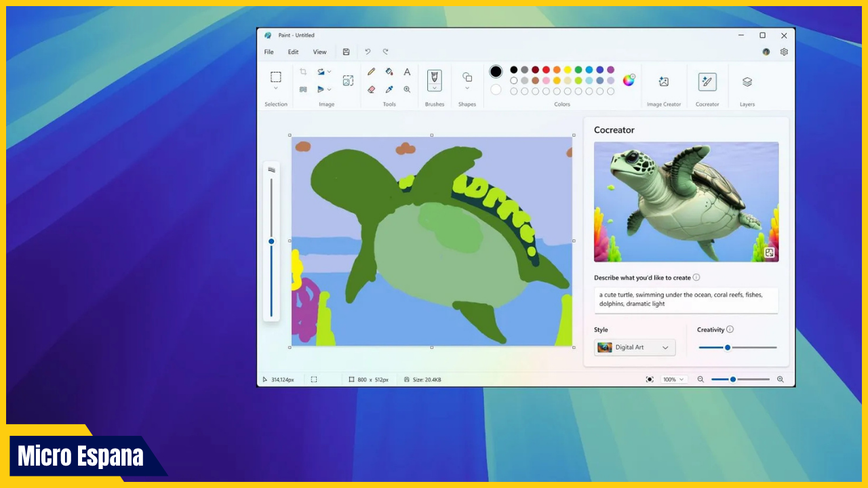The height and width of the screenshot is (488, 868).
Task: Select the Pencil tool
Action: pyautogui.click(x=371, y=72)
